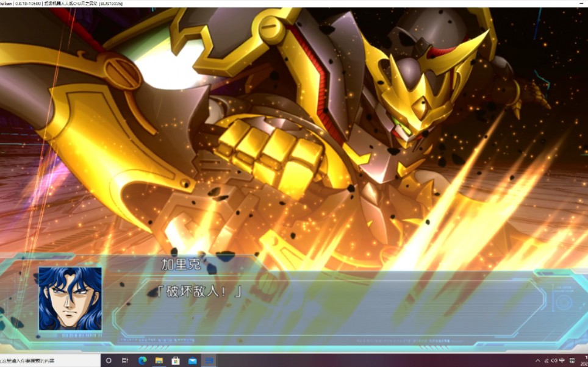Expand hidden system tray icons chevron
This screenshot has height=367, width=588.
tap(537, 361)
